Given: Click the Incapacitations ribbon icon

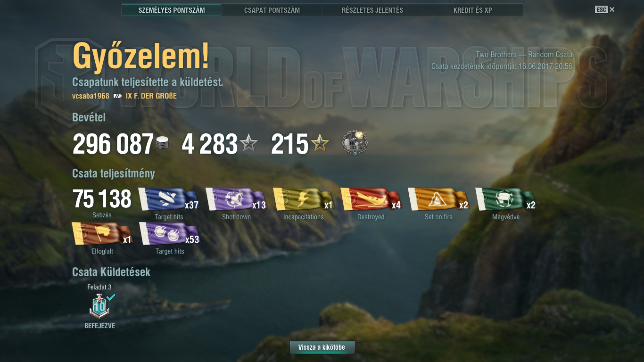Looking at the screenshot, I should pos(304,199).
